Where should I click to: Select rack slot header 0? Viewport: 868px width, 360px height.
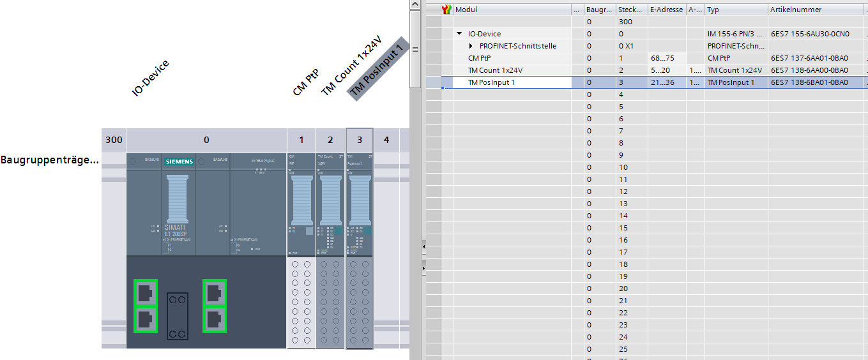206,140
